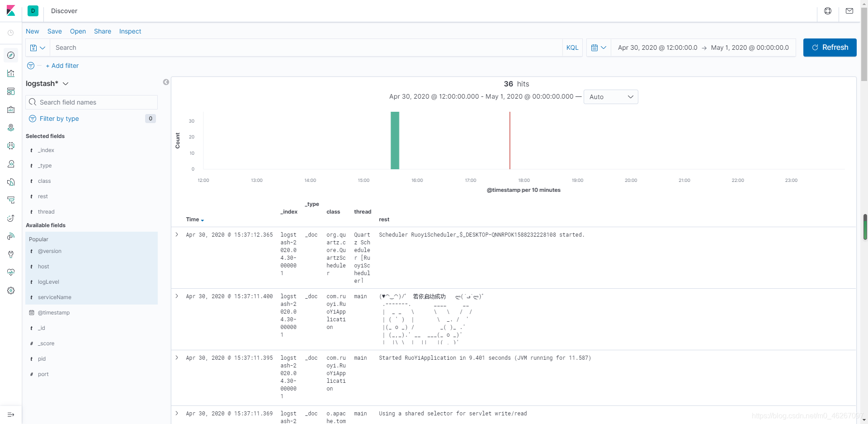Open Stack Monitoring heartbeat icon
The width and height of the screenshot is (868, 424).
click(x=11, y=272)
